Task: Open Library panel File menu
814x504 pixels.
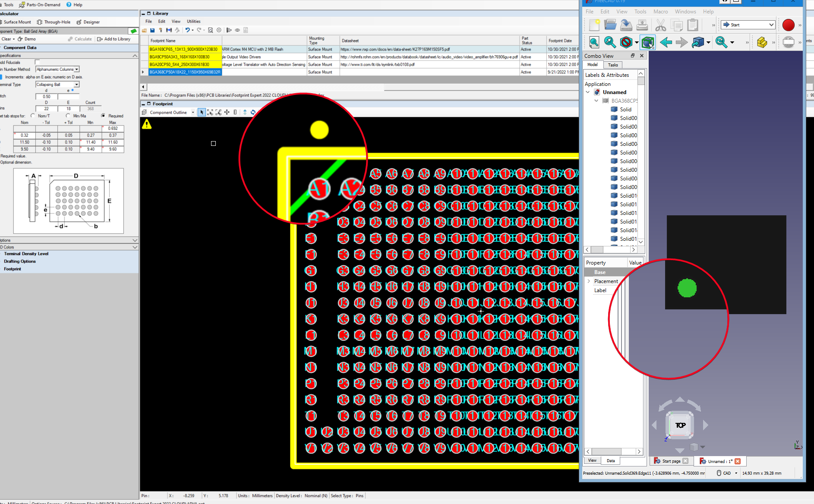Action: coord(148,21)
